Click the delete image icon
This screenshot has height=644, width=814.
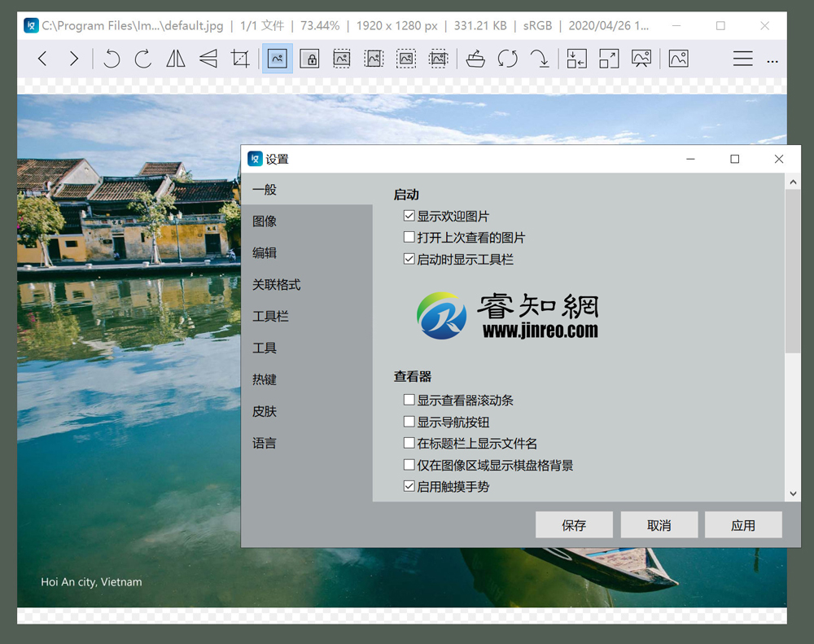coord(475,58)
